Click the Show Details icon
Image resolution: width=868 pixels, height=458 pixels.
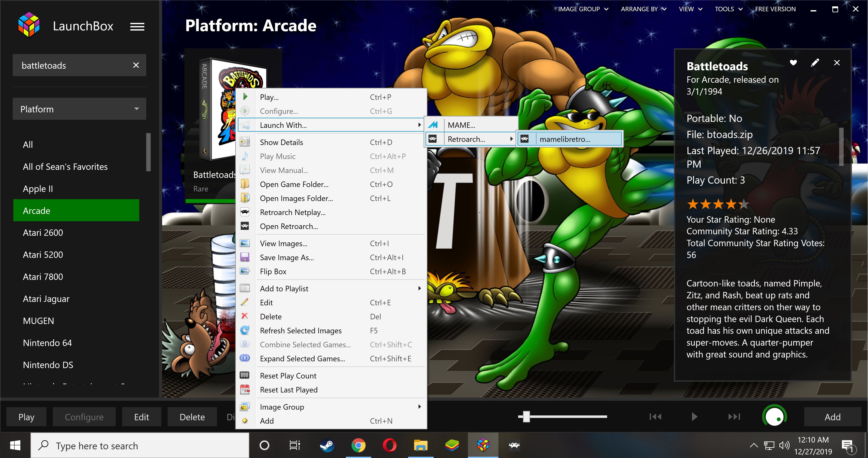pyautogui.click(x=245, y=142)
